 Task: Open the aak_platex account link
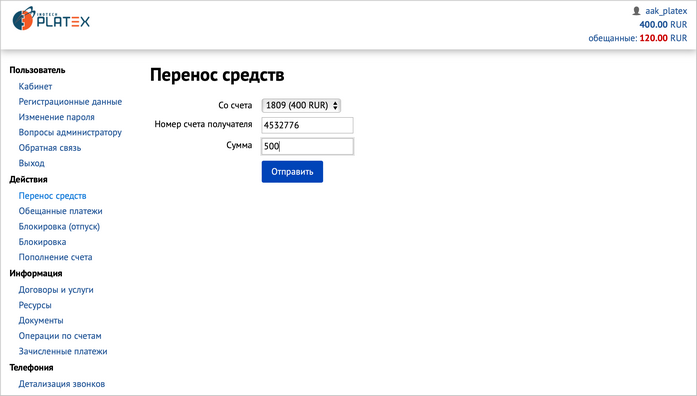(666, 11)
